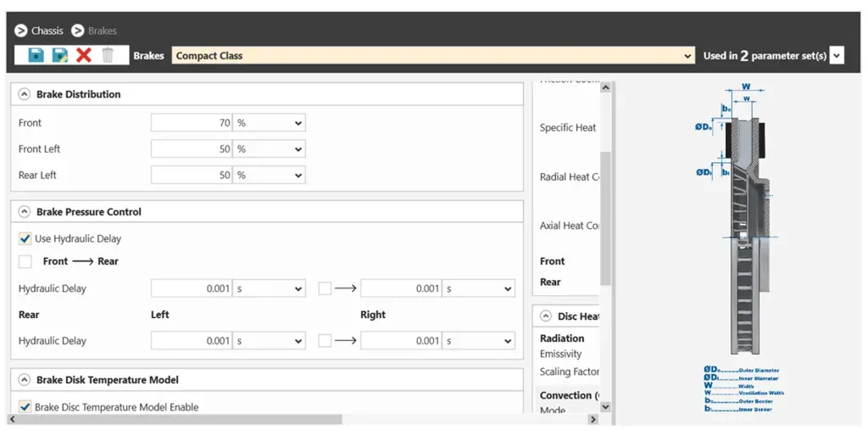Click the right panel scrollbar up arrow
Viewport: 868px width, 436px height.
(x=605, y=87)
